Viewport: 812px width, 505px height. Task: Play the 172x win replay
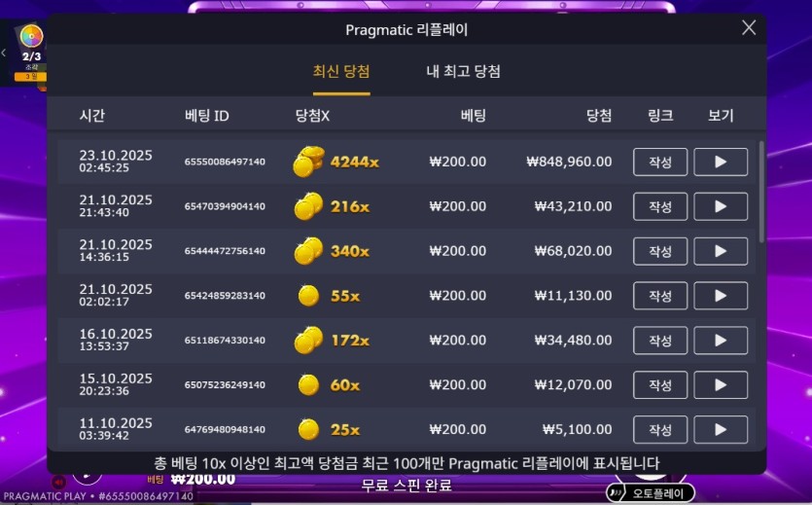[x=721, y=341]
